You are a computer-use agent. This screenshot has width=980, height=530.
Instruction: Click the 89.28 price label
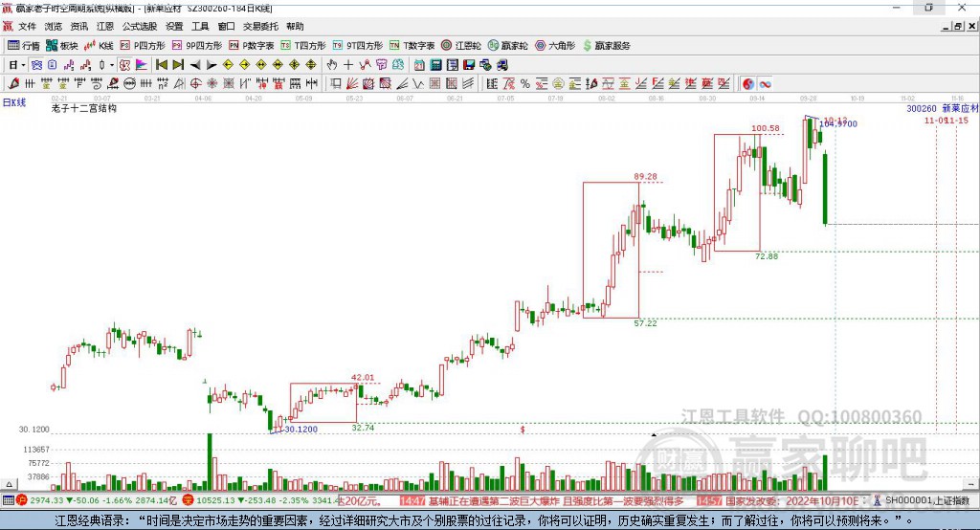coord(646,176)
